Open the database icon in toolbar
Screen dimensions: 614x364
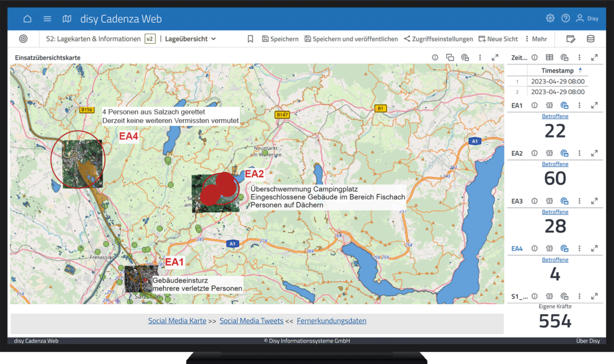click(x=591, y=39)
